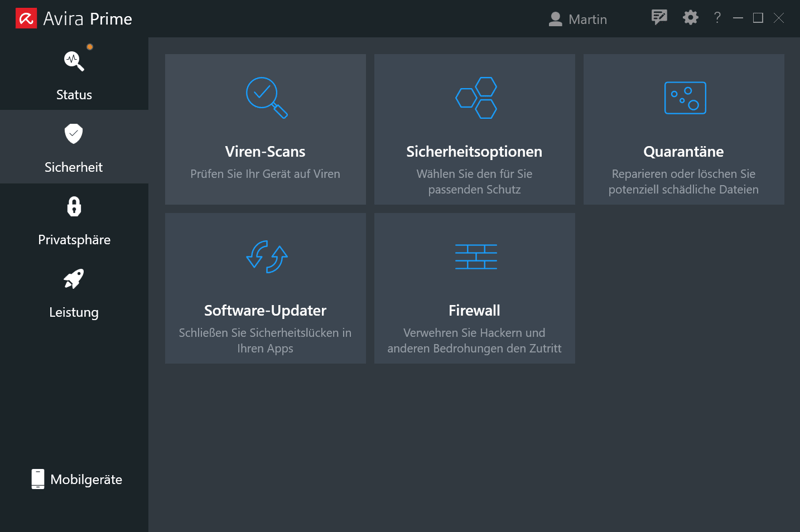The width and height of the screenshot is (800, 532).
Task: Click the Quarantäne description text
Action: 684,181
